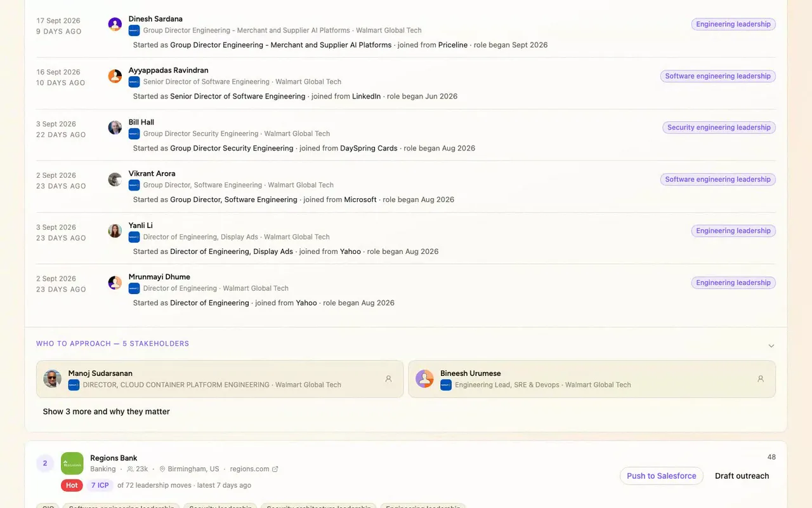Viewport: 812px width, 508px height.
Task: Click Walmart logo under Bill Hall
Action: pos(134,133)
